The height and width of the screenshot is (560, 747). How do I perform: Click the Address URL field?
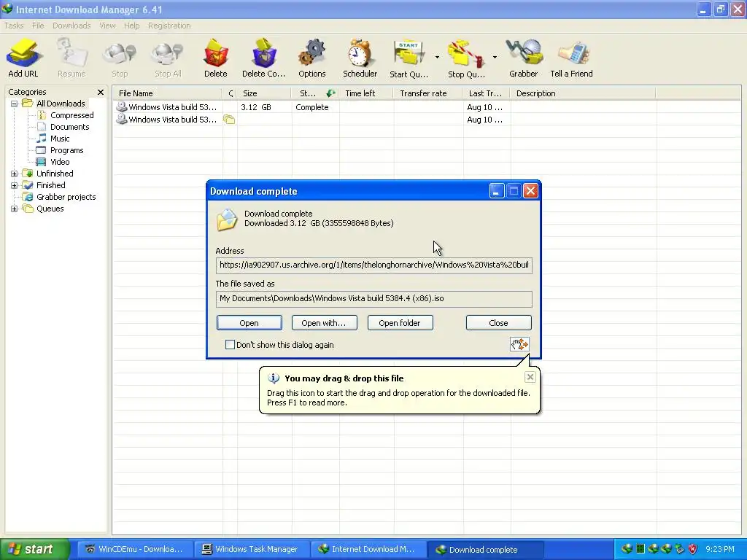click(374, 265)
